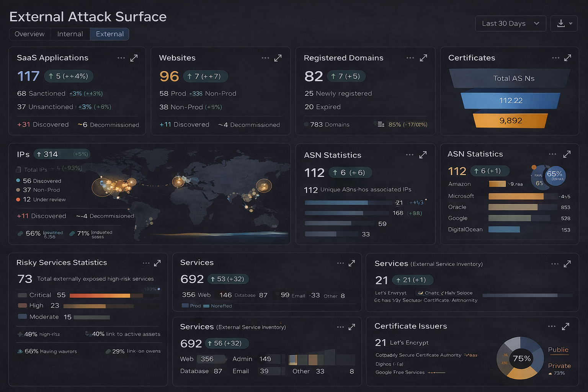Click the Web 356 services cell
The width and height of the screenshot is (588, 392).
203,359
